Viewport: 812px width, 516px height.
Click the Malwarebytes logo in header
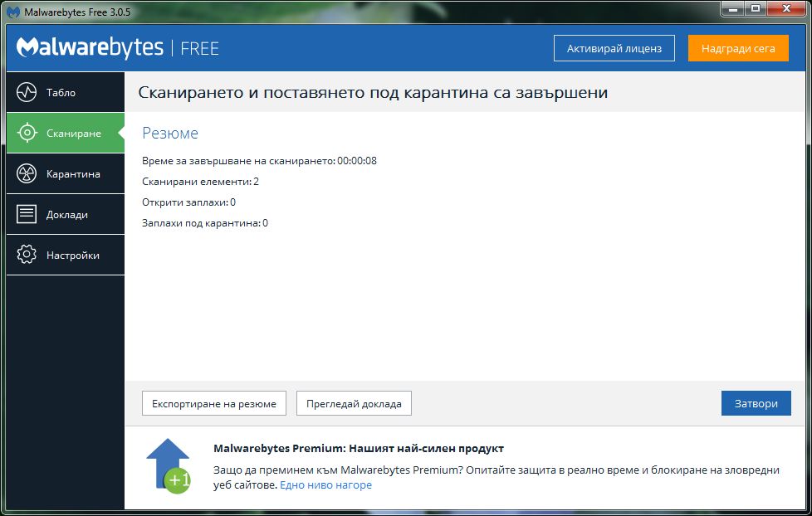90,47
